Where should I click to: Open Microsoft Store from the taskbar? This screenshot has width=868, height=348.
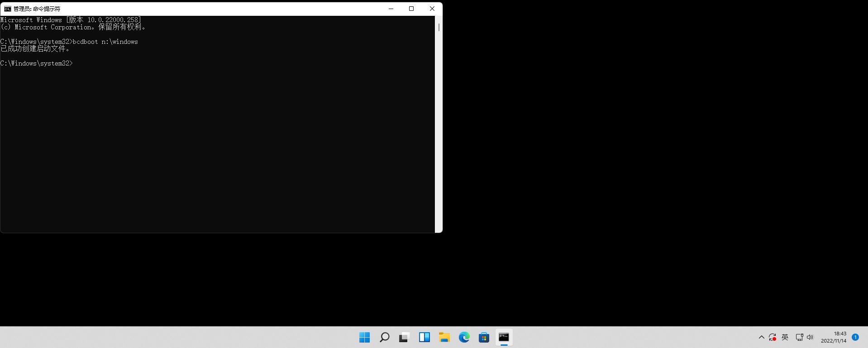coord(484,337)
